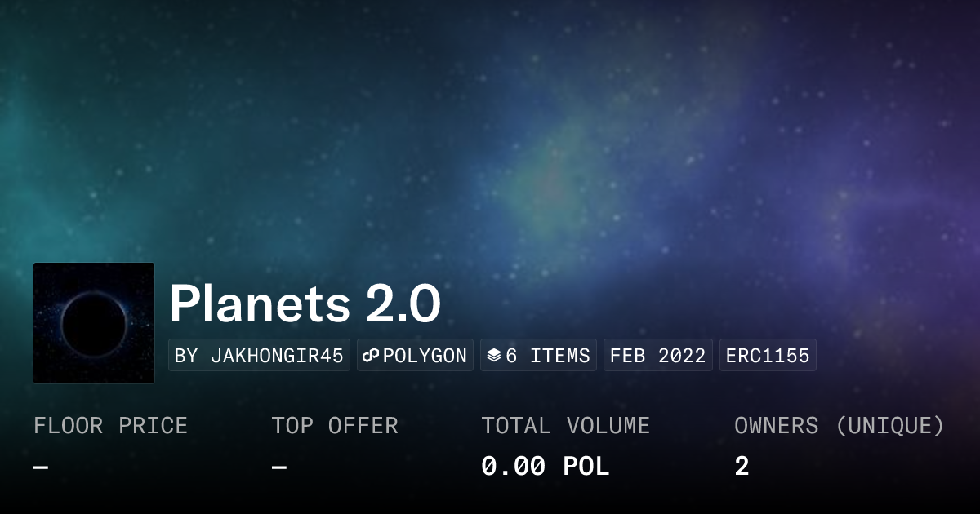Select the POLYGON chain label text
Screen dimensions: 980x514
tap(425, 356)
